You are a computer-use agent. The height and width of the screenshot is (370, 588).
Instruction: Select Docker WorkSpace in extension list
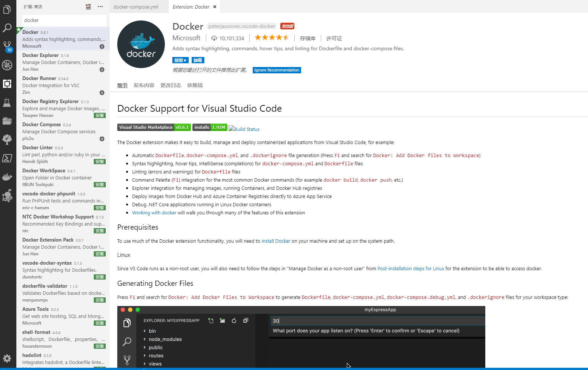point(63,177)
